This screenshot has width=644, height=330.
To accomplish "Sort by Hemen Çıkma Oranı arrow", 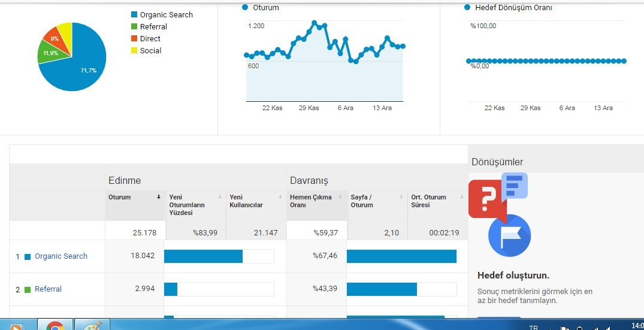I will point(340,196).
